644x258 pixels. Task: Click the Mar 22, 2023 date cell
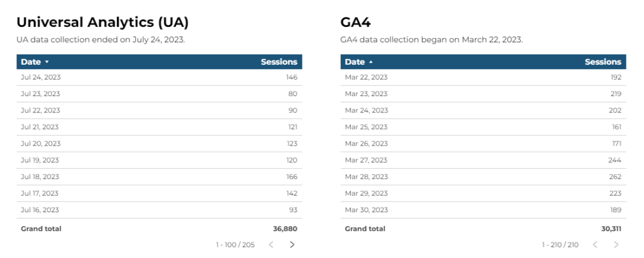366,77
